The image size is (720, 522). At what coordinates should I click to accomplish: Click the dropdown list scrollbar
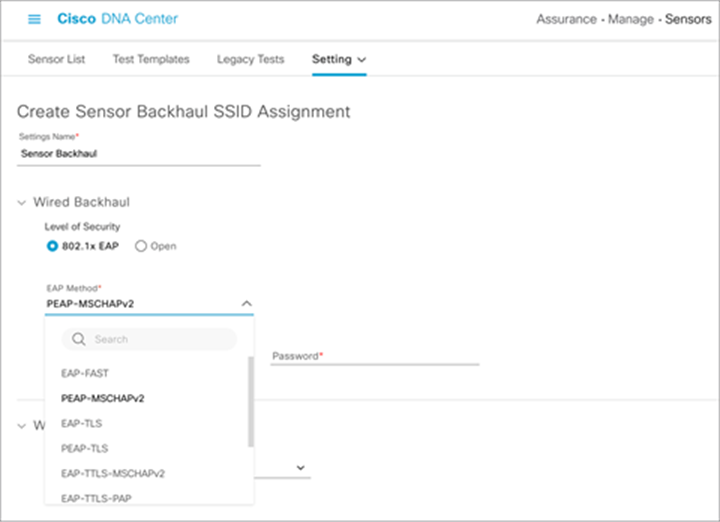[x=251, y=402]
